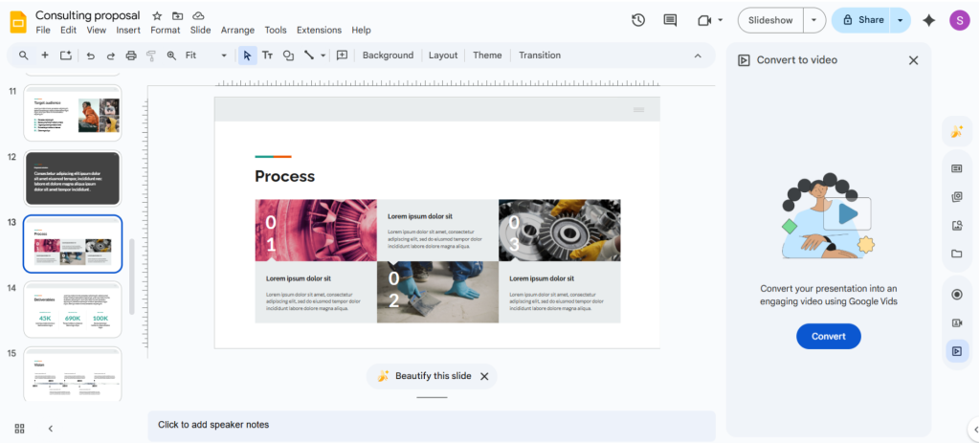Click the Layout toolbar button
This screenshot has height=443, width=980.
(x=443, y=55)
